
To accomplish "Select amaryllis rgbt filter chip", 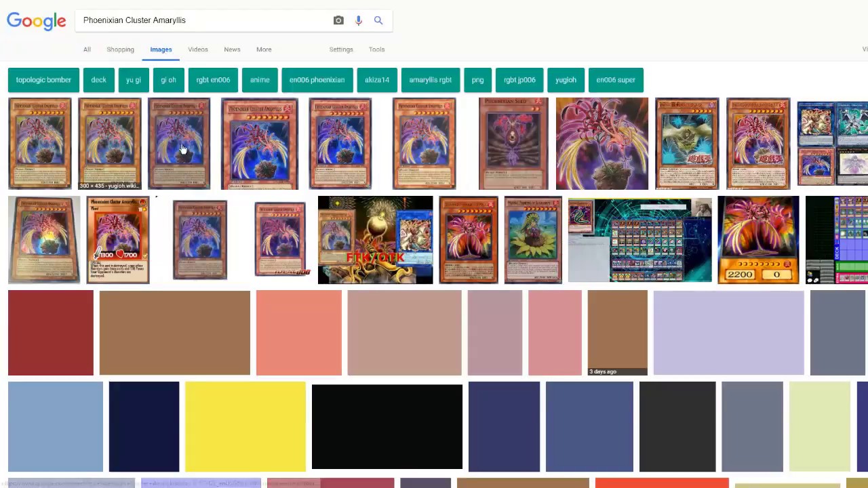I will [431, 80].
